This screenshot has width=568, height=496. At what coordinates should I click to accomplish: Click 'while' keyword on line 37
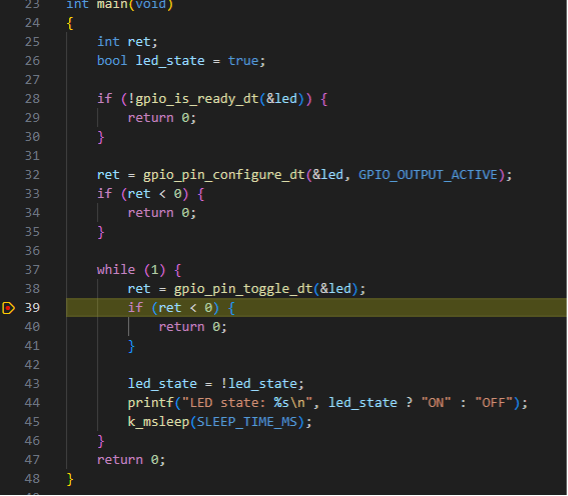click(x=116, y=270)
